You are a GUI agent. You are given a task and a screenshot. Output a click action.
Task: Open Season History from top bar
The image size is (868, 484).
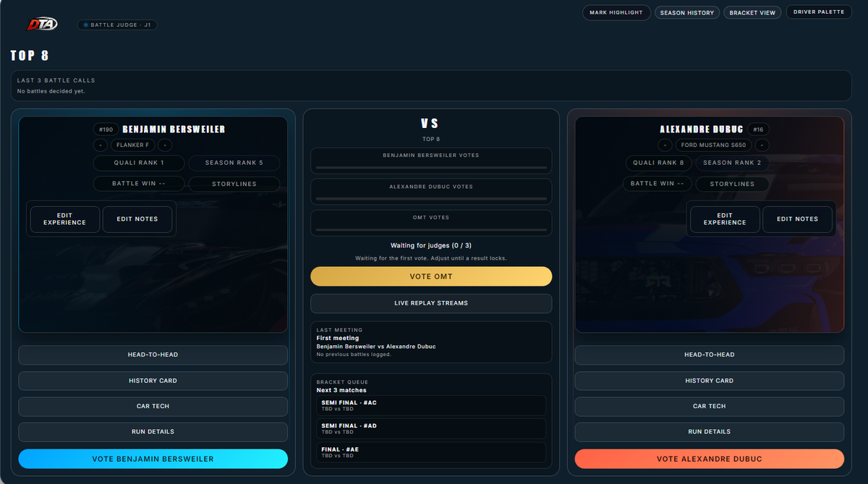686,12
